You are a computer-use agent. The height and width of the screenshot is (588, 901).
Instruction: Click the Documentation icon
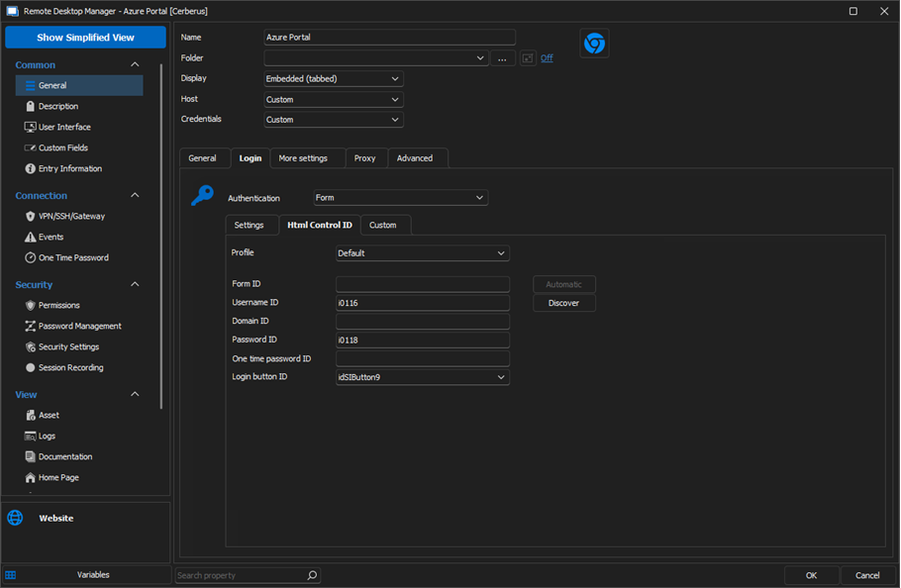(31, 456)
